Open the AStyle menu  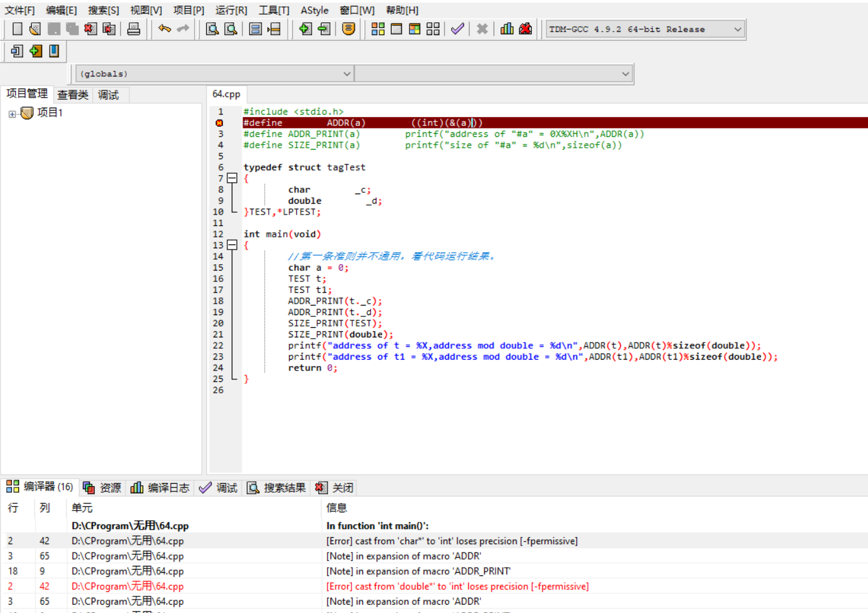click(315, 10)
